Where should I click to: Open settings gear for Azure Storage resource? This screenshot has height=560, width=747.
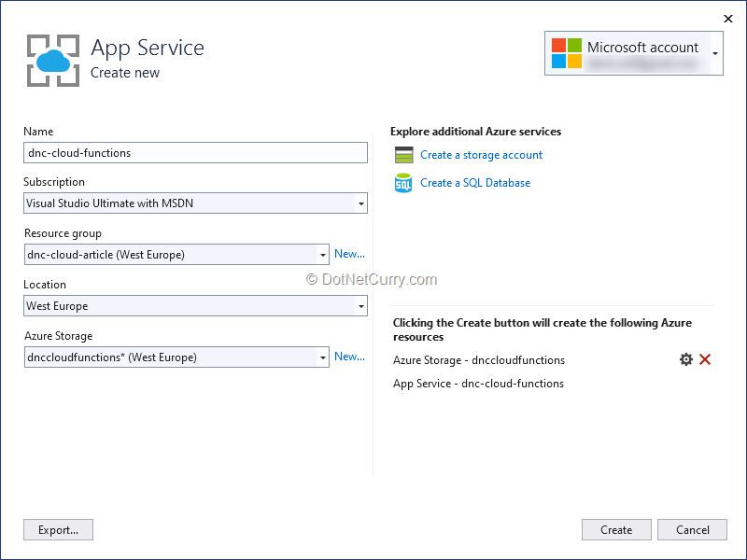(685, 359)
